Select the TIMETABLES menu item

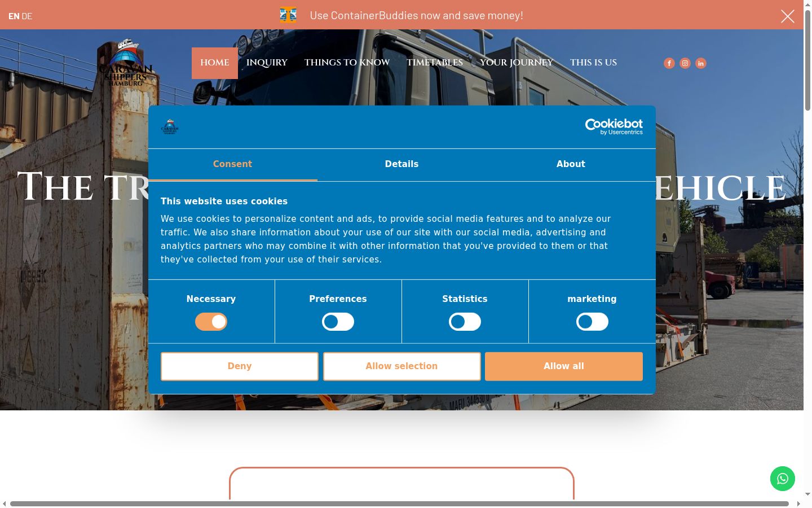click(435, 63)
